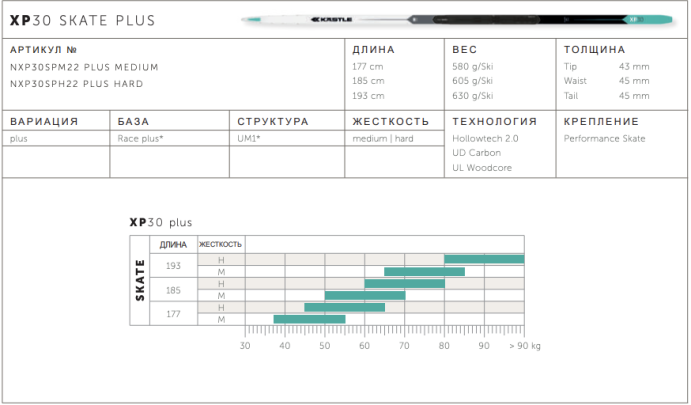691x405 pixels.
Task: Click the XP30 plus chart heading
Action: [x=160, y=222]
